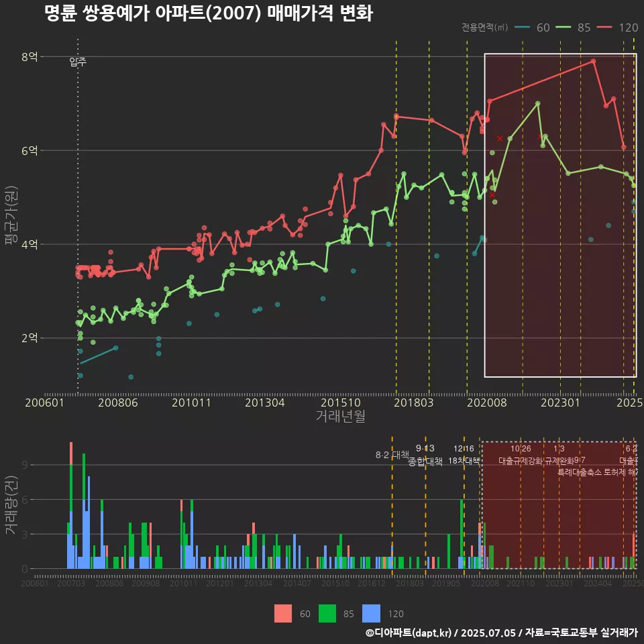Click the 60 legend line at the top
The image size is (644, 644).
(x=522, y=28)
